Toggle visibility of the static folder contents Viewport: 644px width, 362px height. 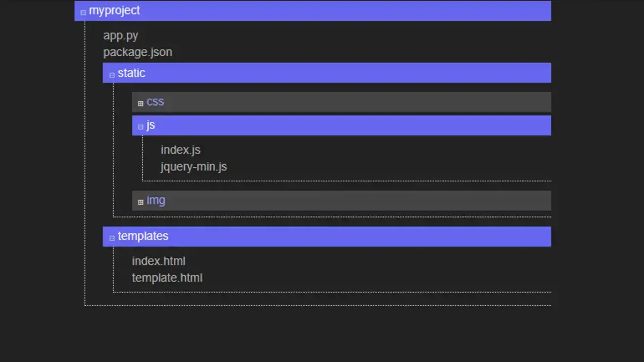coord(112,75)
